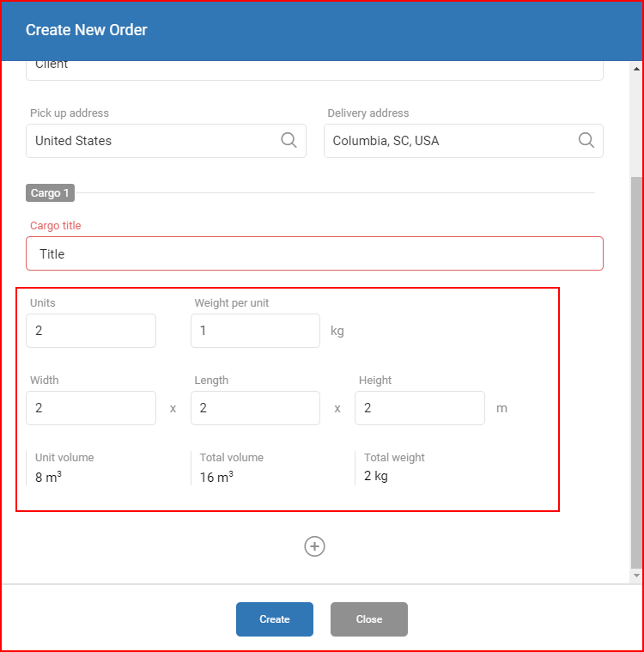Click the Total volume value 16 m³

[216, 477]
